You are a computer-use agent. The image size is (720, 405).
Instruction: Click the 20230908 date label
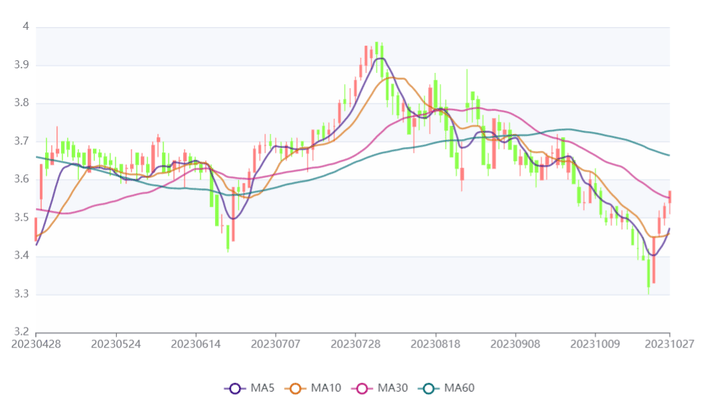point(515,344)
